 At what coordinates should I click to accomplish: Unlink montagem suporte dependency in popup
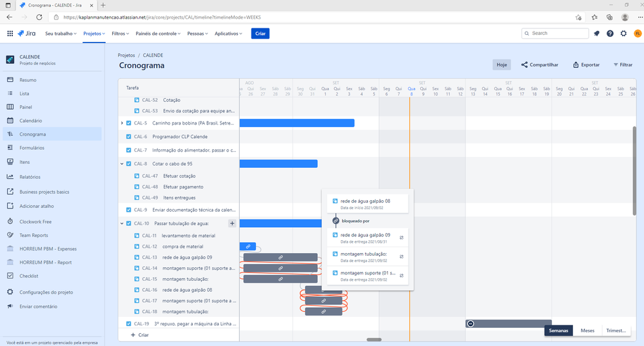click(401, 275)
